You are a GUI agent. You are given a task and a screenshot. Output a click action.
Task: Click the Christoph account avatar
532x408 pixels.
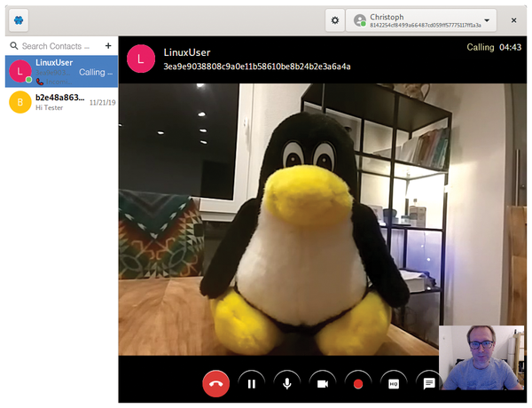coord(360,20)
